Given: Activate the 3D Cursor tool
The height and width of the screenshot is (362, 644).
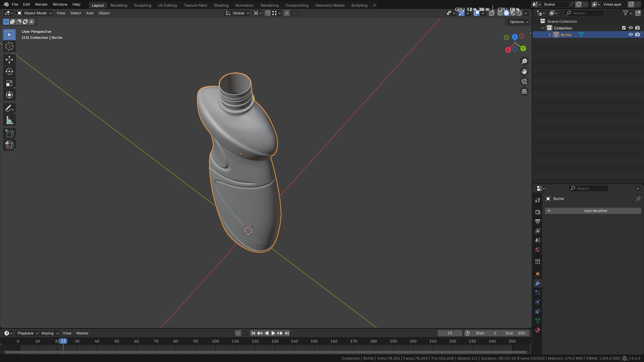Looking at the screenshot, I should (9, 46).
